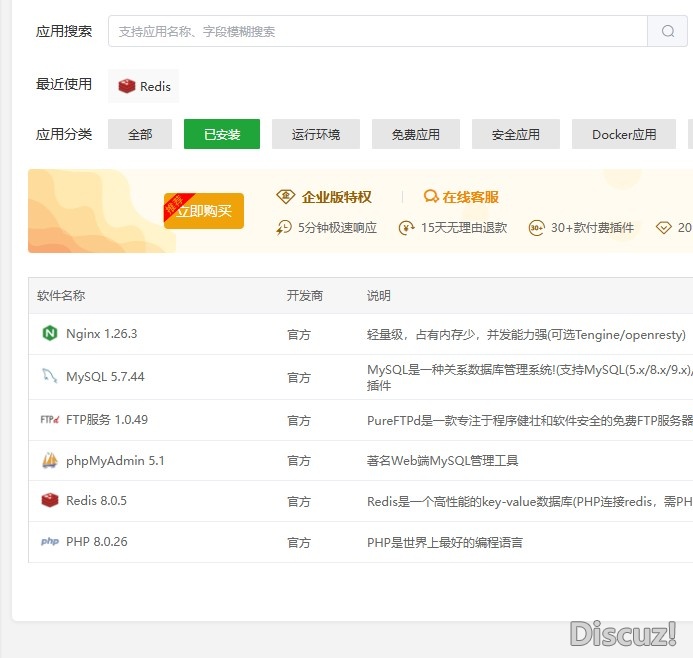The height and width of the screenshot is (658, 693).
Task: Click the Redis key-value description text
Action: (529, 502)
